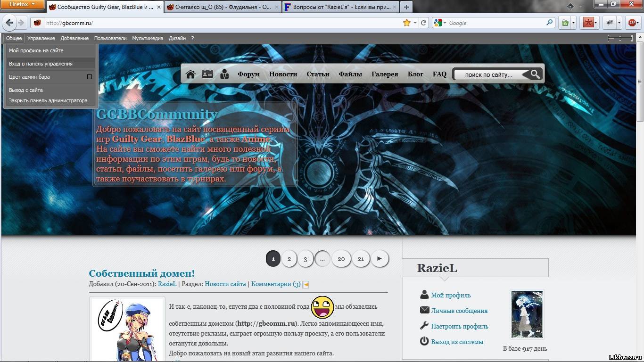644x362 pixels.
Task: Open the search engine selector dropdown arrow
Action: pyautogui.click(x=445, y=23)
